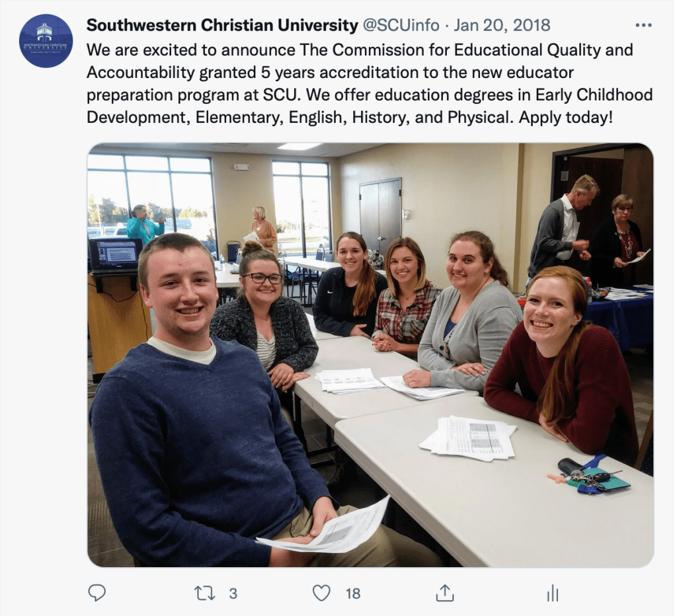Click the retweet count number 3

click(x=233, y=594)
